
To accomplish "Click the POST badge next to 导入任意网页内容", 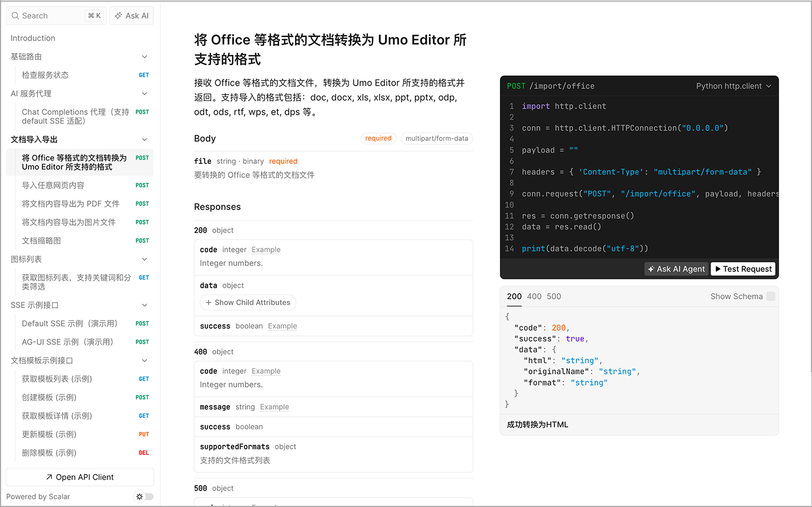I will point(143,185).
